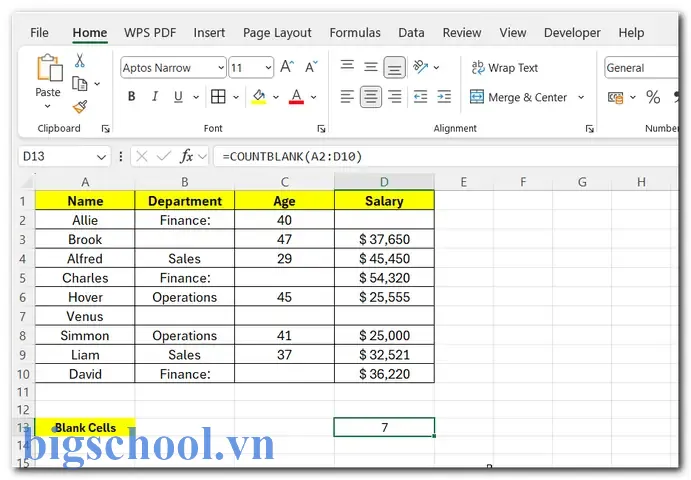Select the Venus name cell
The height and width of the screenshot is (480, 691).
(85, 316)
